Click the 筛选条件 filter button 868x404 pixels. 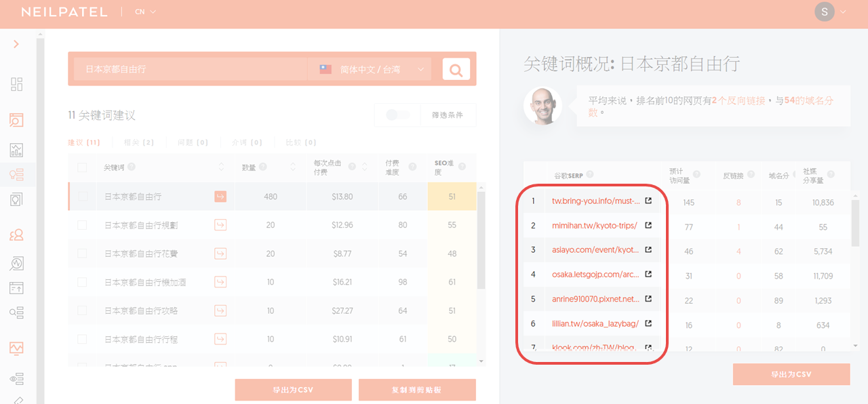448,115
